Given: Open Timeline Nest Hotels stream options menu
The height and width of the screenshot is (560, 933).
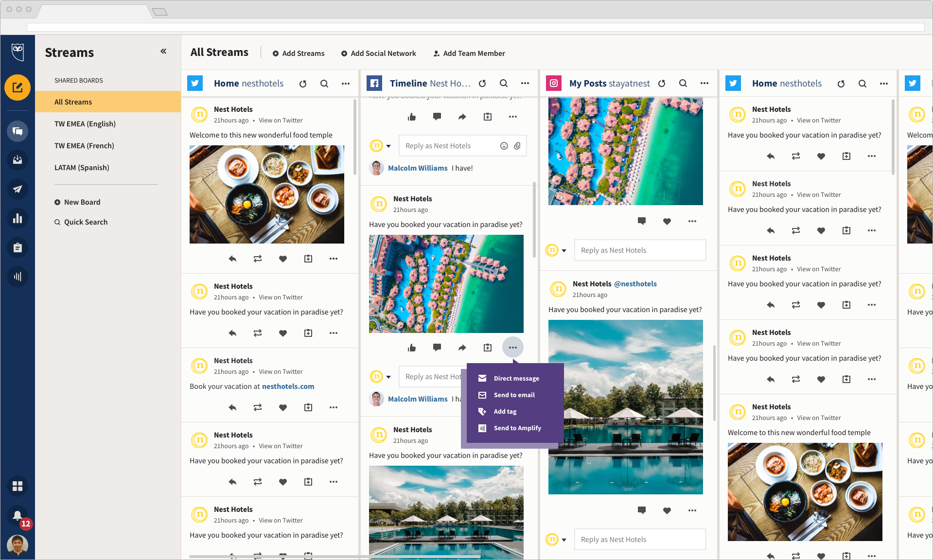Looking at the screenshot, I should (x=525, y=84).
